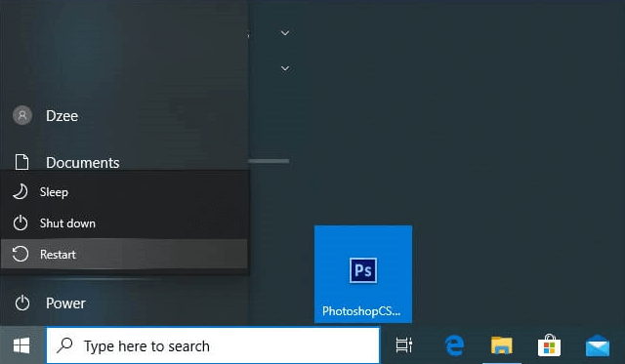Open the Mail app from the taskbar
This screenshot has width=625, height=364.
pyautogui.click(x=598, y=345)
